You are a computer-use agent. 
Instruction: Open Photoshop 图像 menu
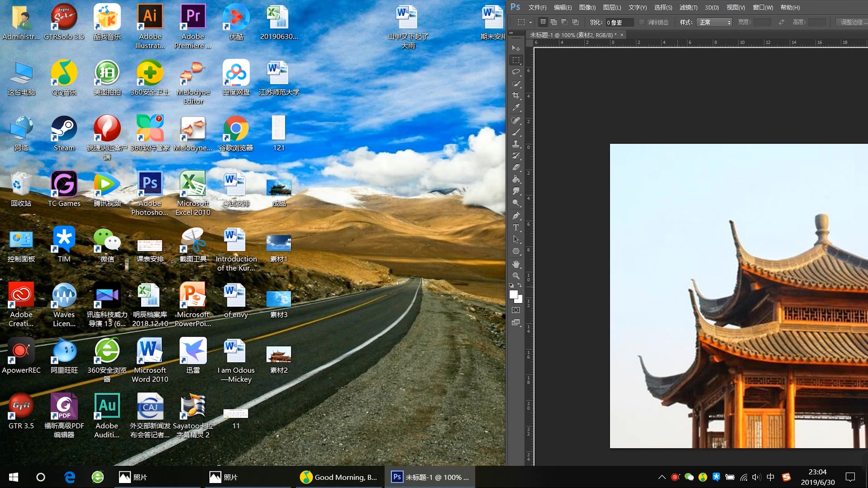587,7
